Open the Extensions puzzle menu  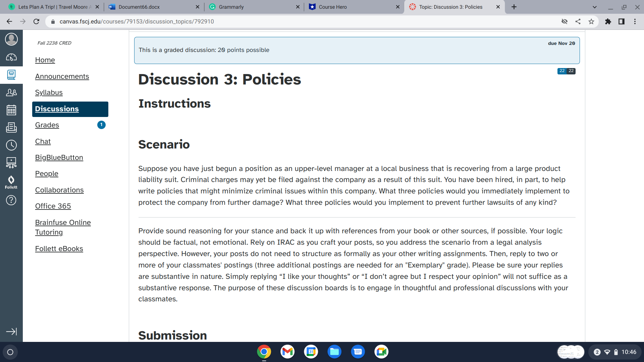pos(608,21)
